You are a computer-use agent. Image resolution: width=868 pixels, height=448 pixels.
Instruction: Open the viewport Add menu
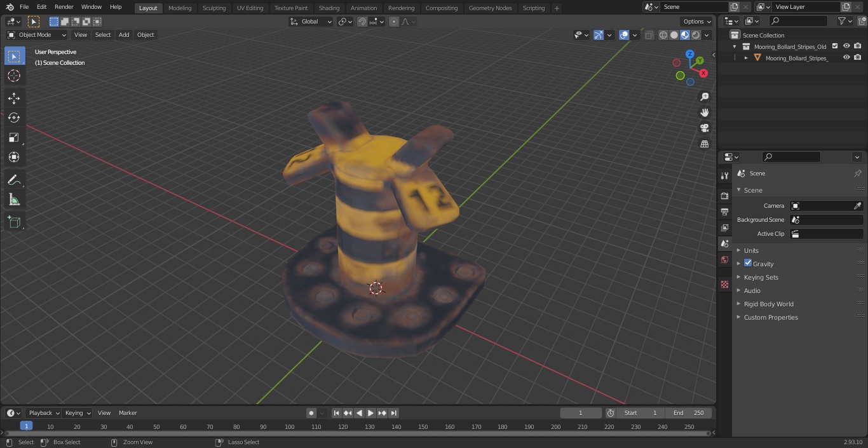tap(124, 35)
